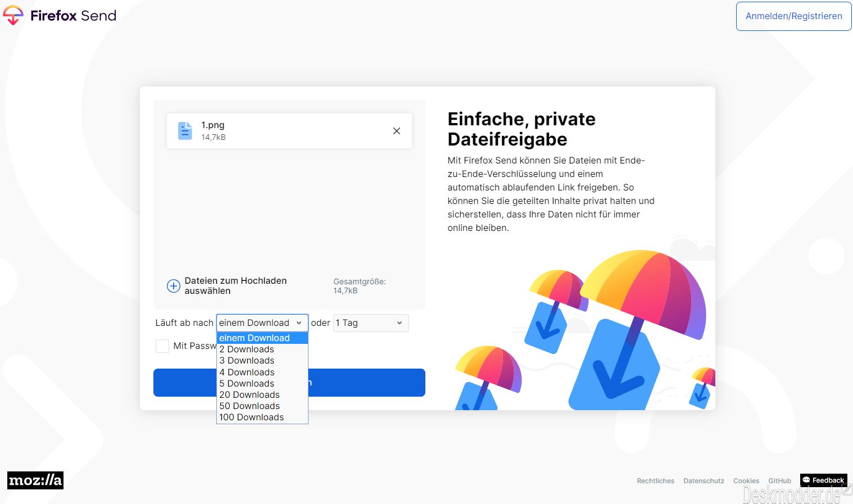This screenshot has width=853, height=504.
Task: Open the mozilla logo link
Action: click(35, 480)
